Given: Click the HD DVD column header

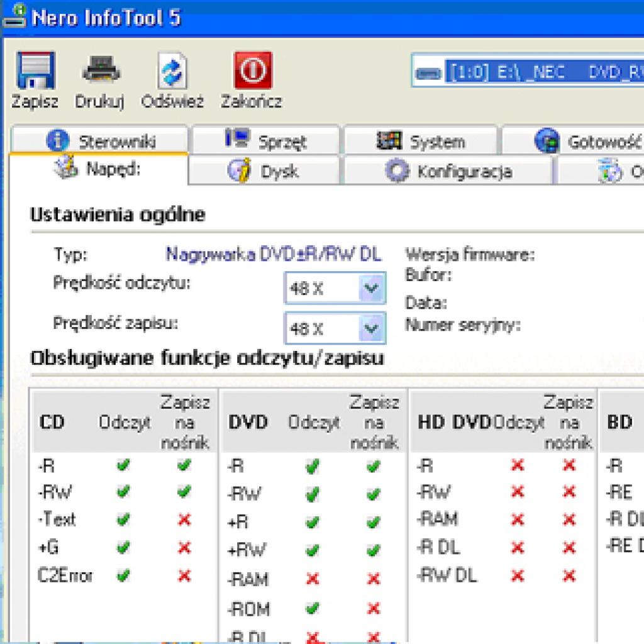Looking at the screenshot, I should [454, 422].
